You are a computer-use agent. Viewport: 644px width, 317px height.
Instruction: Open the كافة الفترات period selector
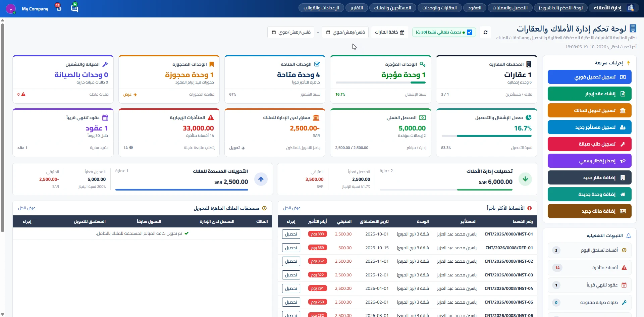(x=390, y=32)
